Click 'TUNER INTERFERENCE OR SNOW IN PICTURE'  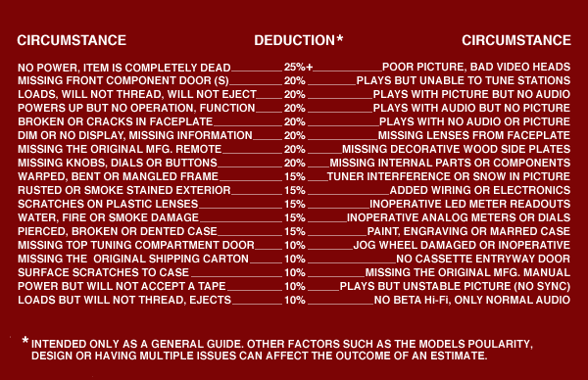point(449,176)
